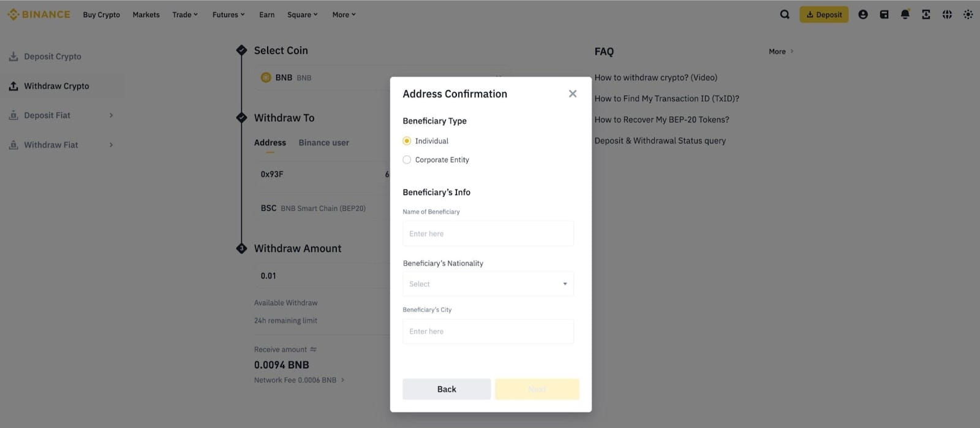
Task: Expand the Trade menu
Action: [x=185, y=15]
